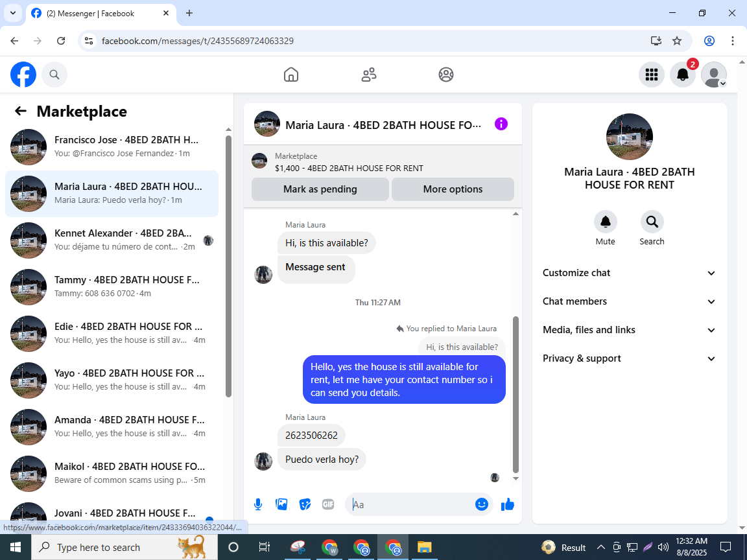Click the 'Puedo verla hoy?' message bubble
The height and width of the screenshot is (560, 747).
(x=322, y=460)
